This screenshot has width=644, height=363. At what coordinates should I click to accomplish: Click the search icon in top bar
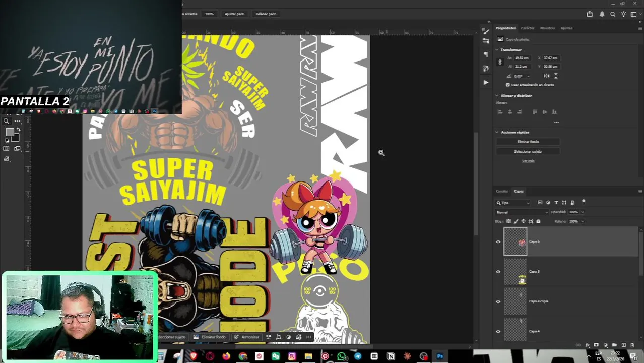[x=613, y=14]
